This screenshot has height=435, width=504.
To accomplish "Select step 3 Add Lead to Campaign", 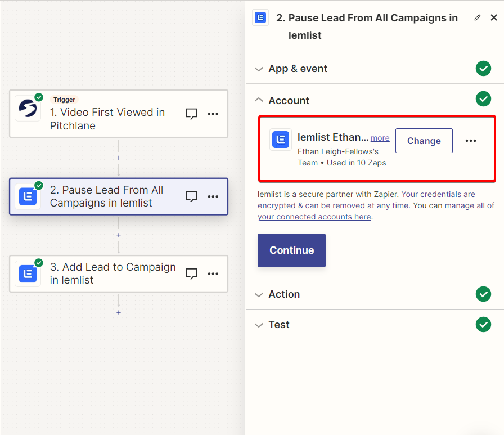I will point(119,273).
